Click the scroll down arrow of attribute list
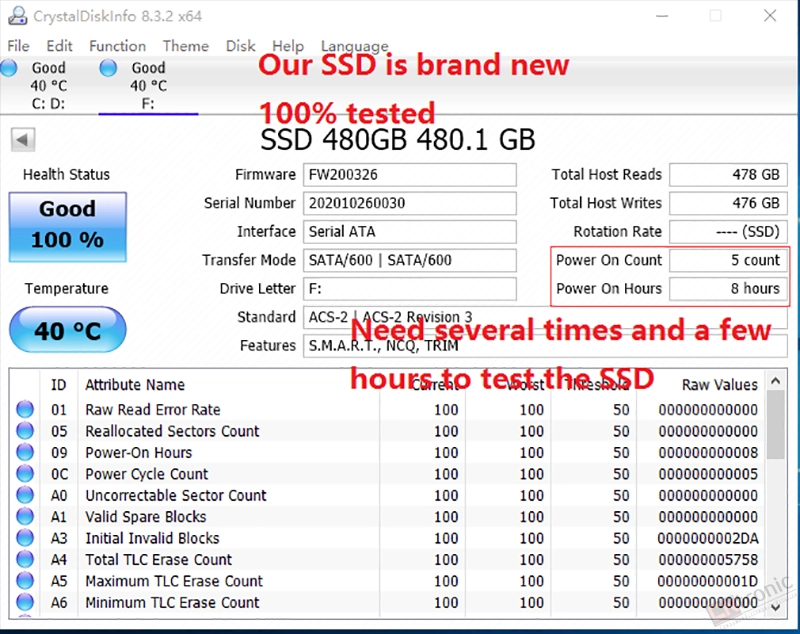 click(776, 607)
